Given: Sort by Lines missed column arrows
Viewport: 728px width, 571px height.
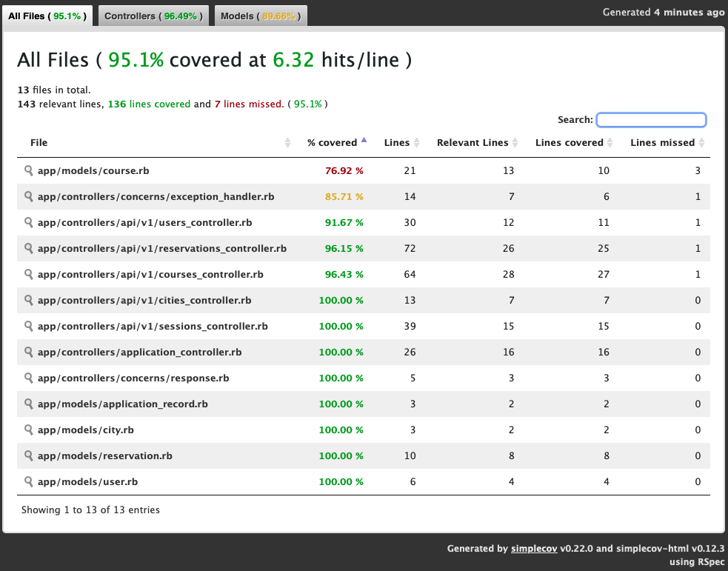Looking at the screenshot, I should tap(701, 142).
